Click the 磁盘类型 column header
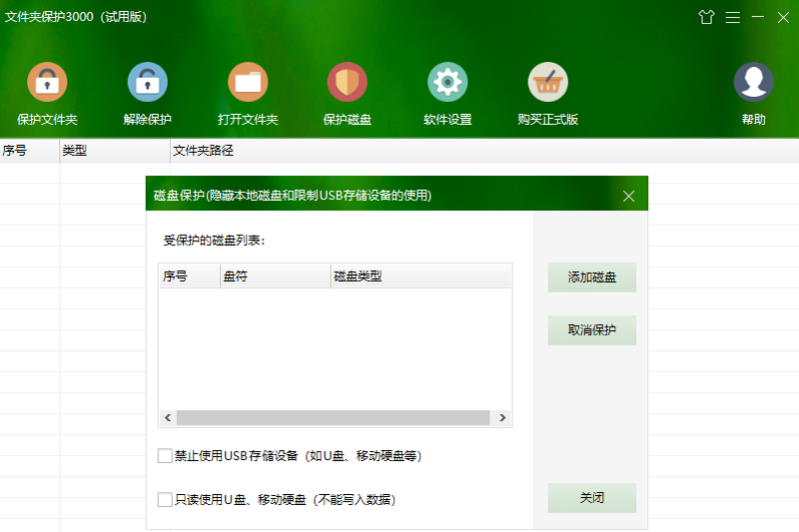 (419, 276)
